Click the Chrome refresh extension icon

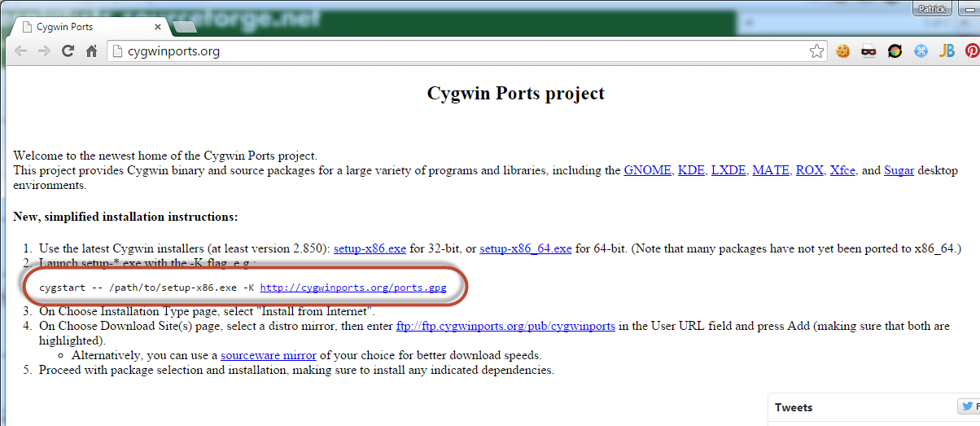coord(895,51)
